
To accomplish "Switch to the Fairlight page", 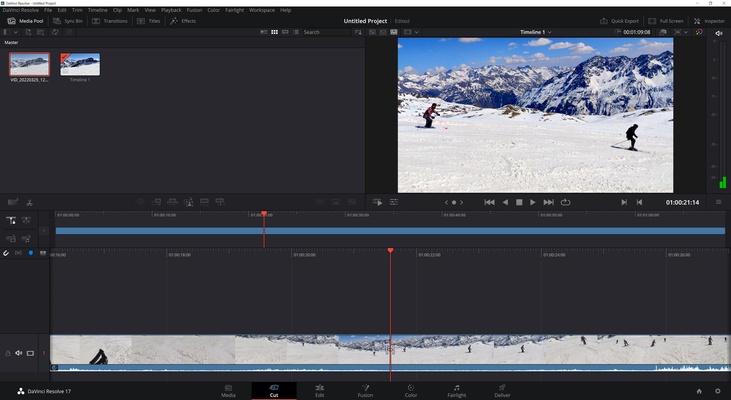I will coord(456,391).
